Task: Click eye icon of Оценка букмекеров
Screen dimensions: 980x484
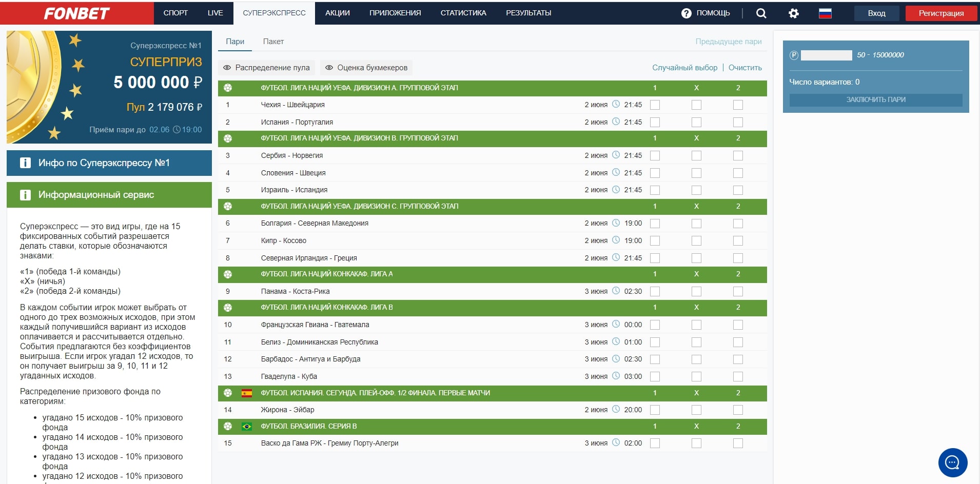Action: pos(329,68)
